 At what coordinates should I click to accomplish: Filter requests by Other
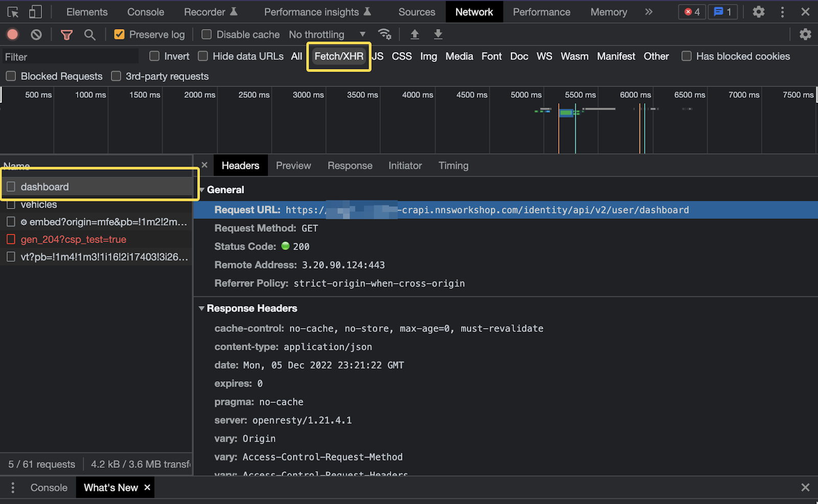[x=656, y=56]
